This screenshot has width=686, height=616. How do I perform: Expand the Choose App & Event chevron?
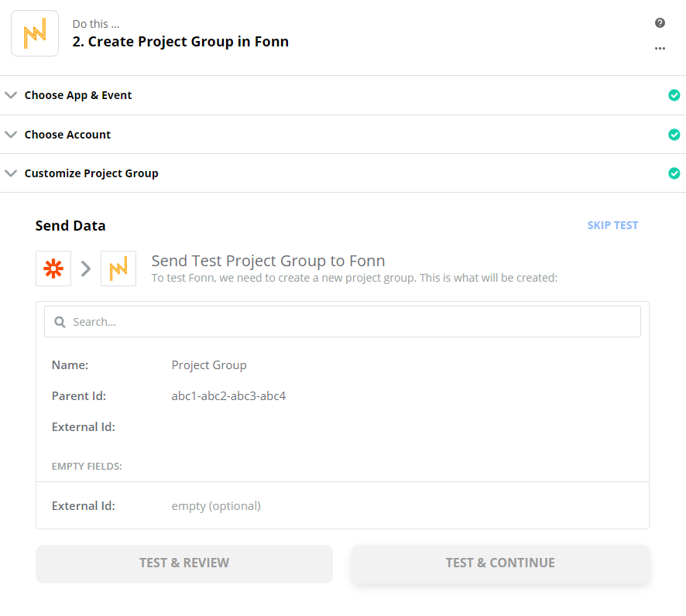[x=11, y=95]
